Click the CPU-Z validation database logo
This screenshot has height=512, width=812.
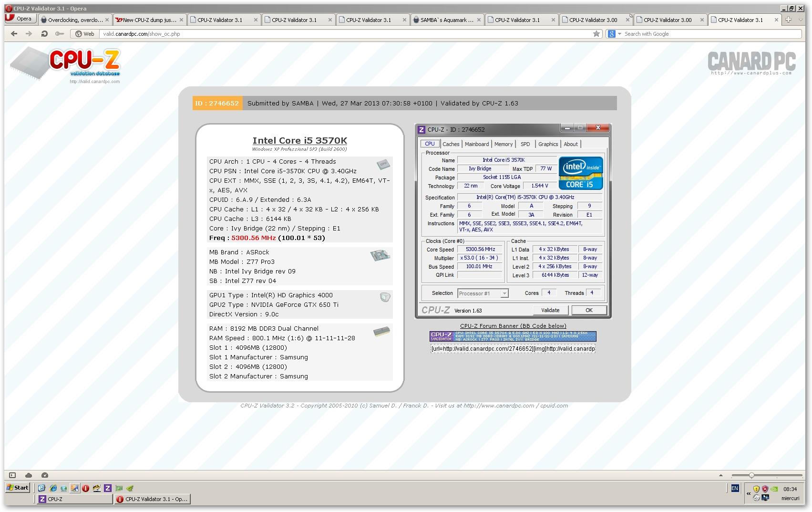click(66, 63)
